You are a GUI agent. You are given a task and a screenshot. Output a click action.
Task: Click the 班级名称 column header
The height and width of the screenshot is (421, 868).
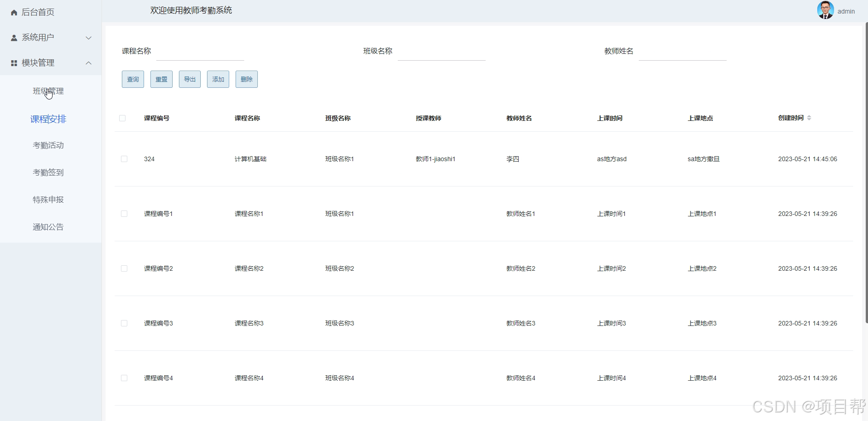coord(338,118)
